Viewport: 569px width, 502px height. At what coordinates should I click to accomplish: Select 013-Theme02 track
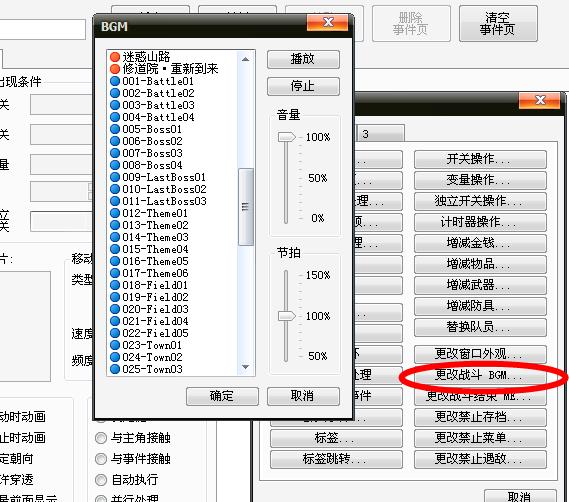(x=149, y=224)
